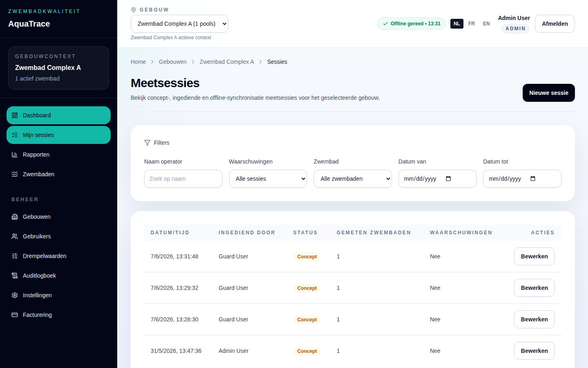Open the Waarschuwingen Alle sessies dropdown
The image size is (588, 368).
[268, 179]
